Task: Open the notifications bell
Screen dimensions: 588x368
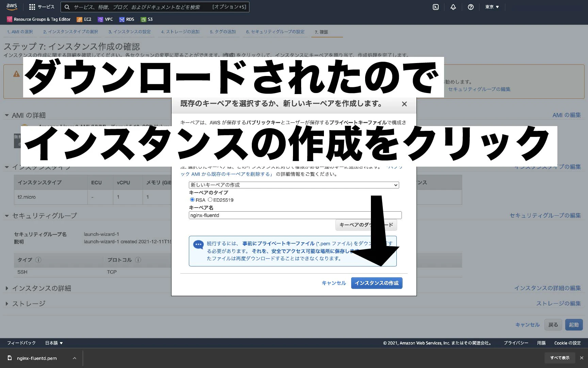Action: [453, 7]
